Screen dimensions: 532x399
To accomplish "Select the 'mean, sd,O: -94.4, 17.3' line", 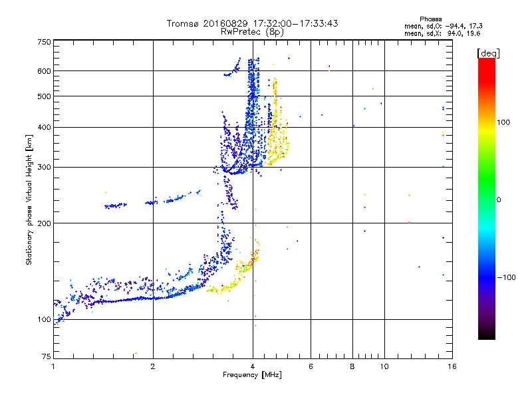I will tap(443, 26).
